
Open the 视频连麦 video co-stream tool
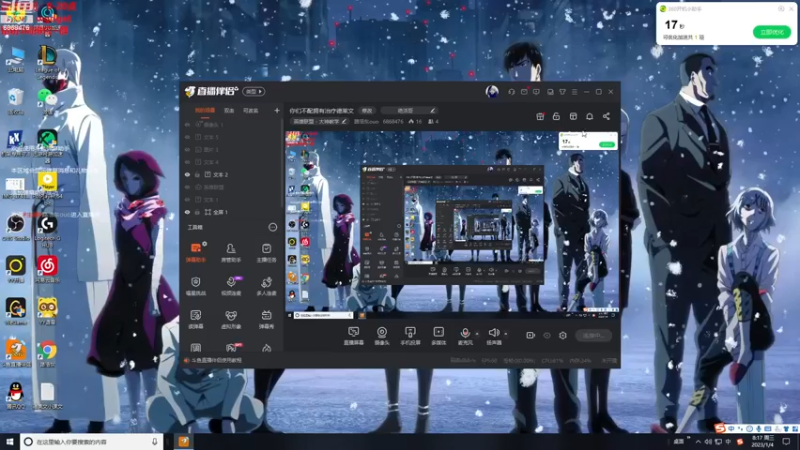click(231, 286)
